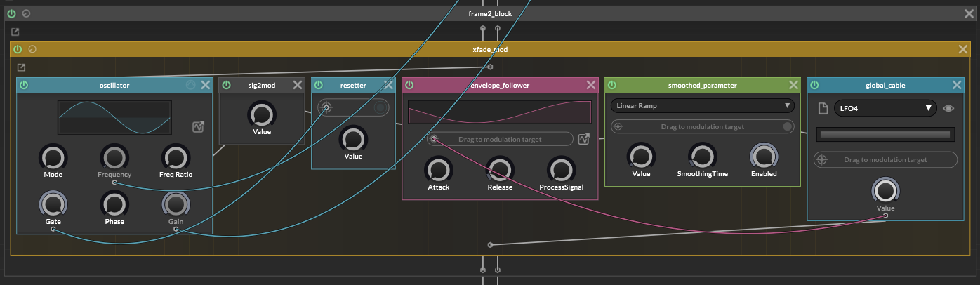Close the xfade_mod container
The image size is (980, 285).
pyautogui.click(x=963, y=49)
